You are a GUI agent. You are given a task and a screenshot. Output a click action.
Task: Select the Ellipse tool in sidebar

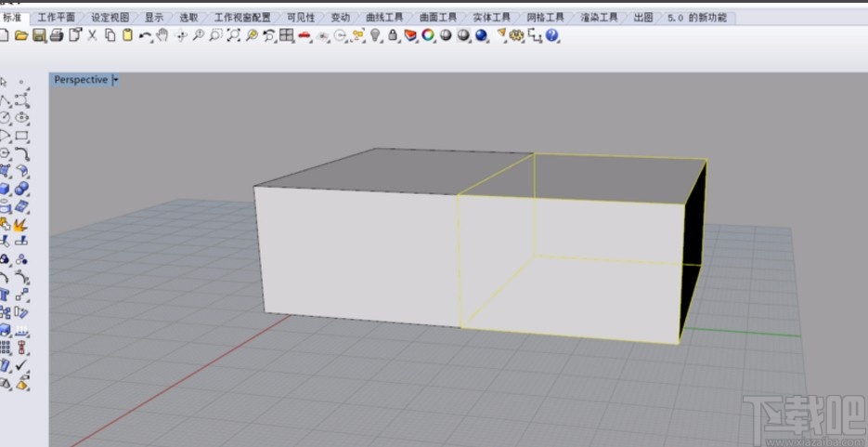click(21, 117)
